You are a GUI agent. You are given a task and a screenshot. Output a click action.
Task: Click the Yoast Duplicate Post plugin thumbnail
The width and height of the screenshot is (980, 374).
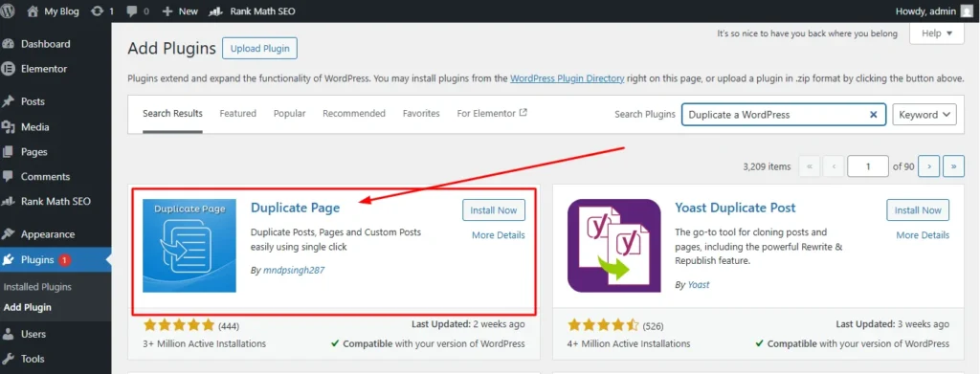click(613, 246)
